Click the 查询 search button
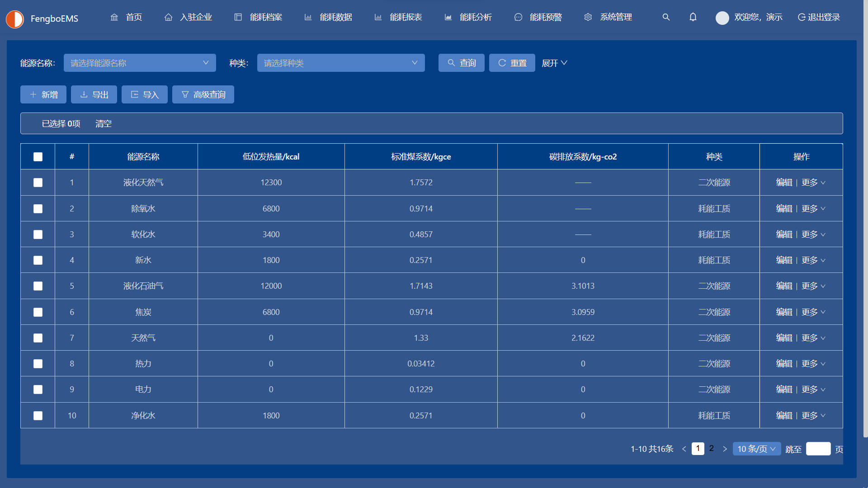The height and width of the screenshot is (488, 868). click(x=461, y=63)
